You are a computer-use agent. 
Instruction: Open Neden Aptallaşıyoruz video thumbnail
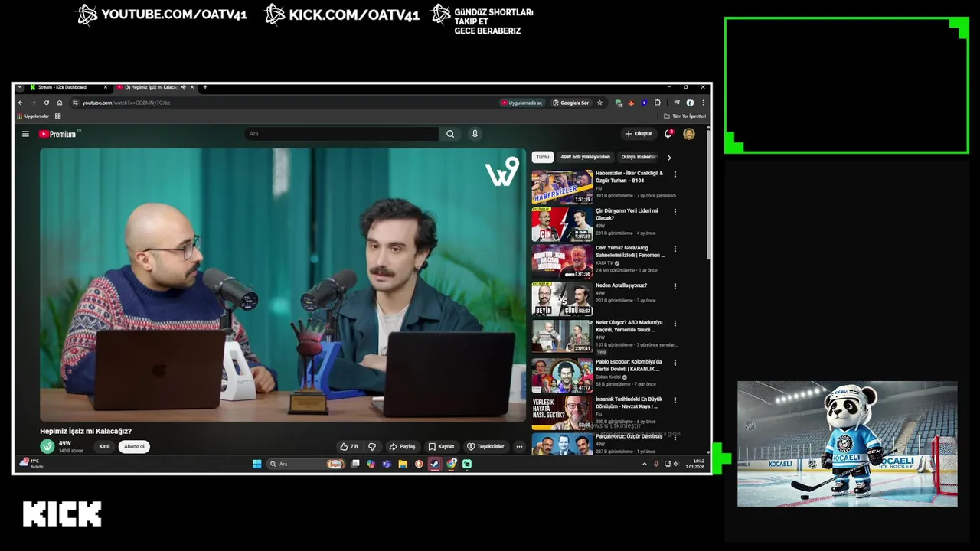point(562,298)
